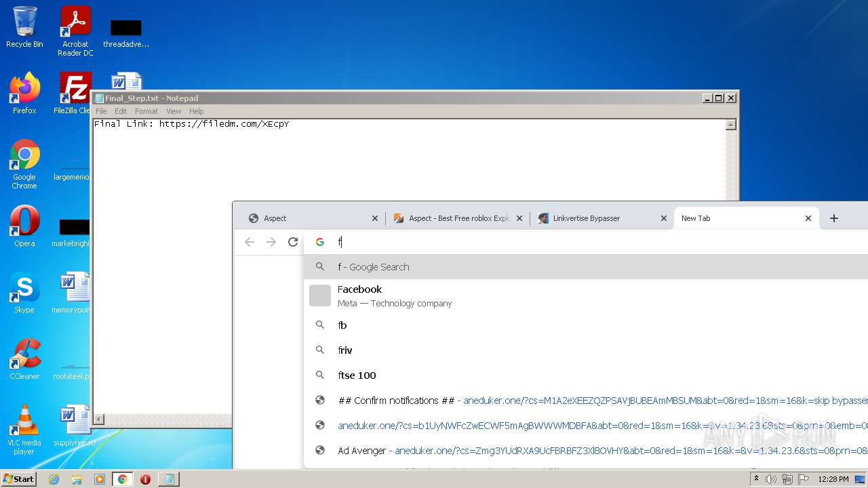Close the first Aspect tab
This screenshot has width=868, height=488.
coord(375,218)
